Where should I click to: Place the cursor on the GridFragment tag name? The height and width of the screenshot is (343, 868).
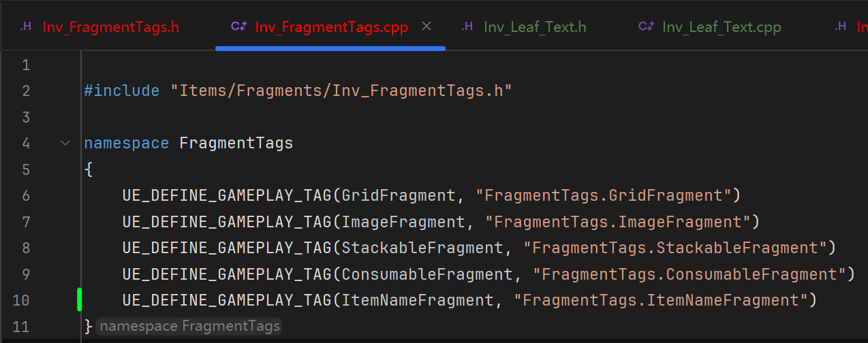(398, 195)
